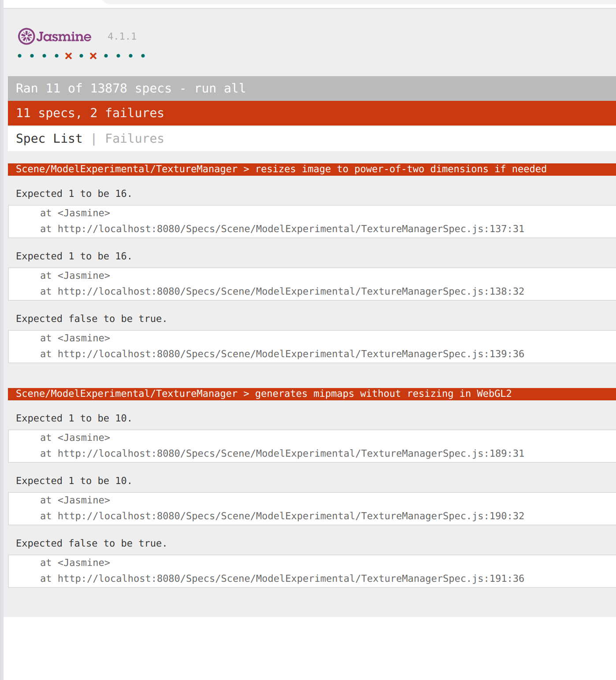Click the second red X failed-spec marker

point(93,56)
